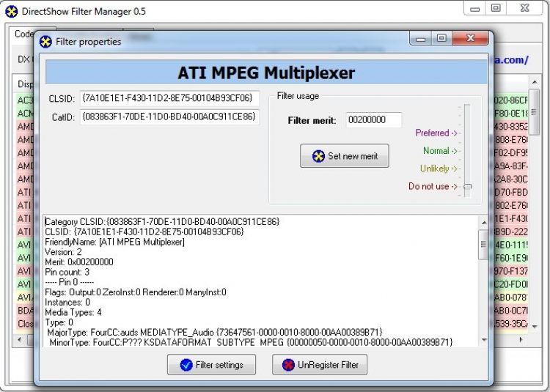Click the red cross icon on UnRegister Filter
Image resolution: width=550 pixels, height=392 pixels.
pyautogui.click(x=288, y=365)
